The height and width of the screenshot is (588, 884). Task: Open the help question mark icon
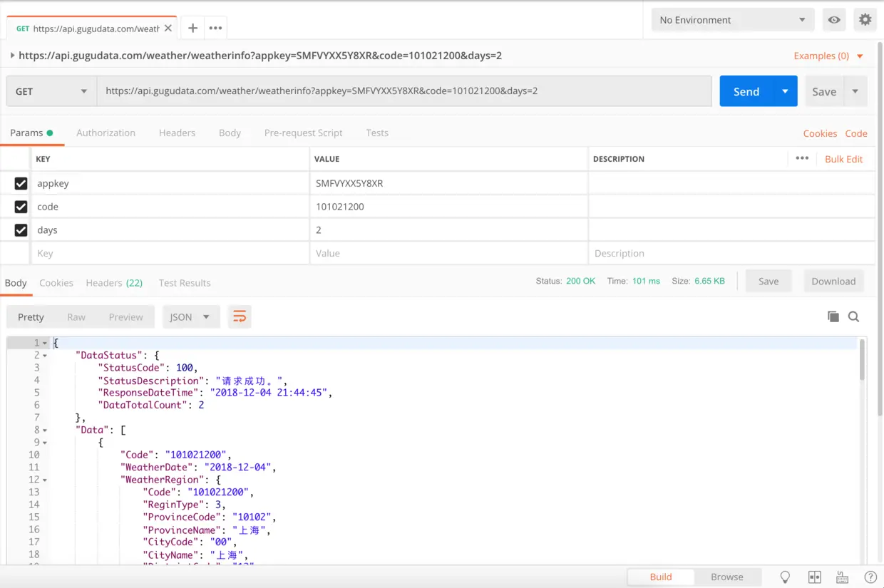coord(870,577)
